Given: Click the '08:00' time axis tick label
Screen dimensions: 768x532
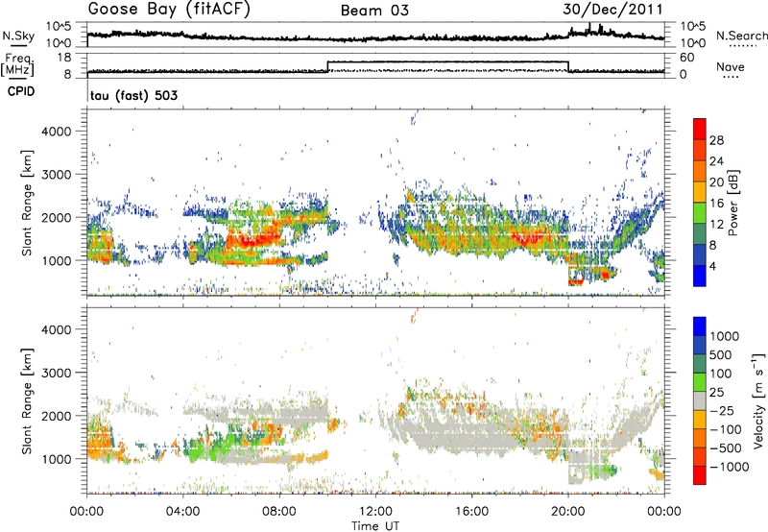Looking at the screenshot, I should (x=279, y=512).
